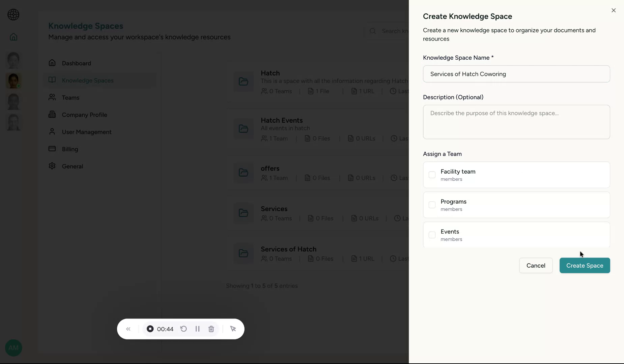Collapse the recording toolbar with double chevrons
Image resolution: width=624 pixels, height=364 pixels.
(128, 329)
